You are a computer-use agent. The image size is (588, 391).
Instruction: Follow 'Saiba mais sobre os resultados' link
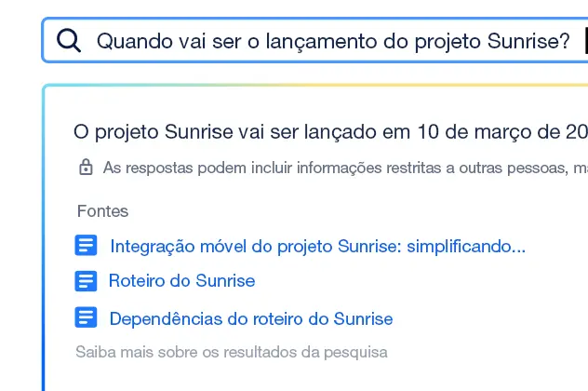point(232,352)
